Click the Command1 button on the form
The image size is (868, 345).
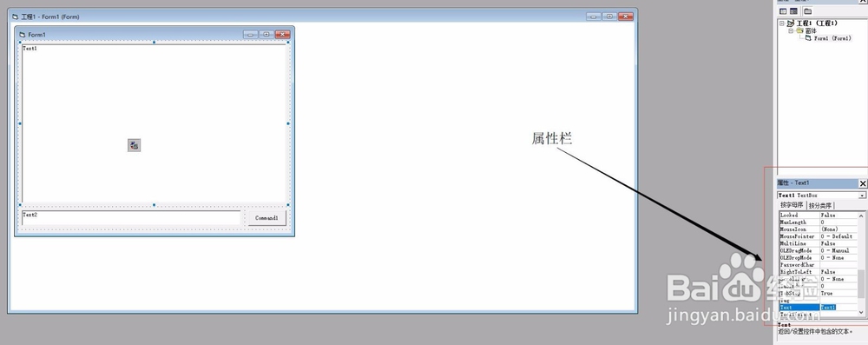point(266,218)
